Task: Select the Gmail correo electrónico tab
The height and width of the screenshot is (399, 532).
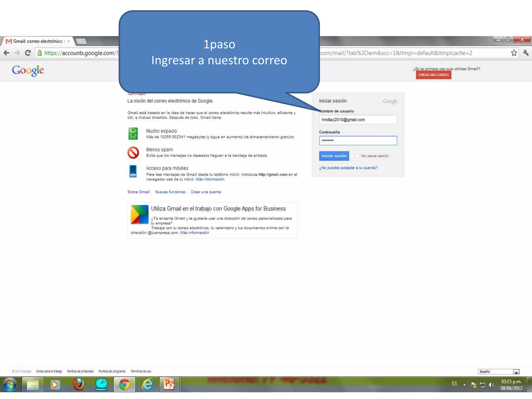Action: tap(38, 41)
